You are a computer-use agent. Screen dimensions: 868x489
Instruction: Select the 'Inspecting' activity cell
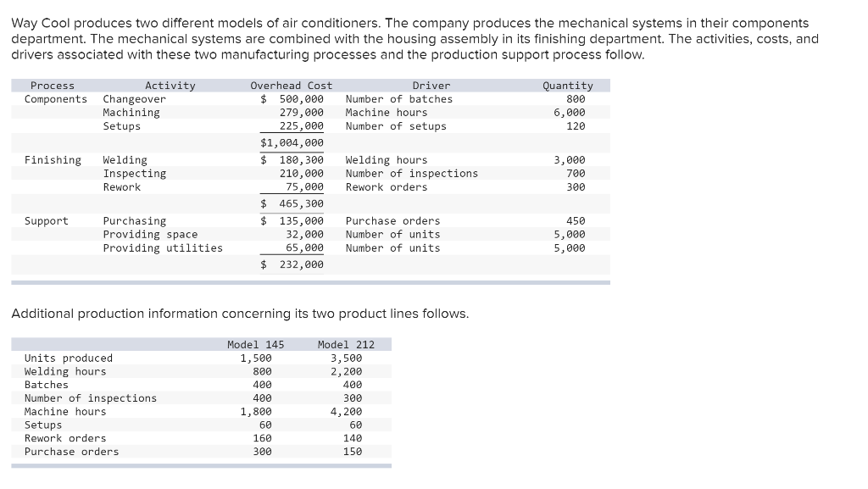(135, 174)
